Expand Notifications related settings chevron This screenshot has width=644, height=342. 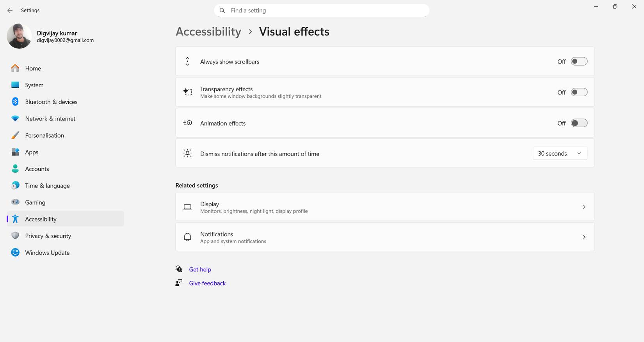click(584, 237)
